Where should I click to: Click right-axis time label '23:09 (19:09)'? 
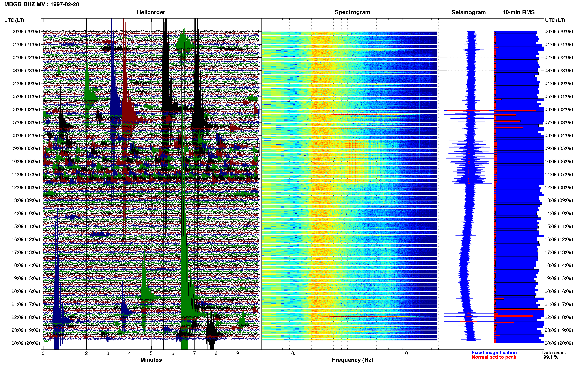559,330
